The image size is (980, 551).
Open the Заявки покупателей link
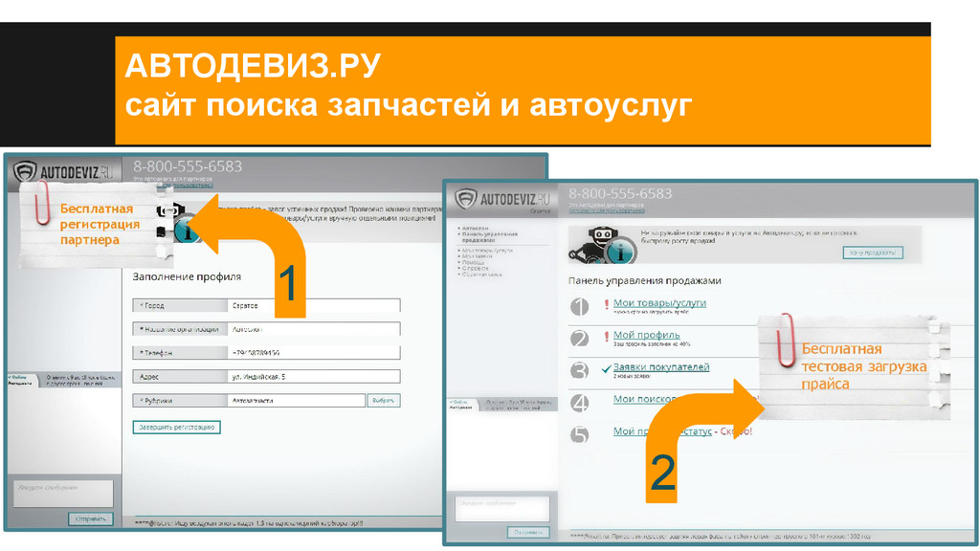[x=661, y=366]
